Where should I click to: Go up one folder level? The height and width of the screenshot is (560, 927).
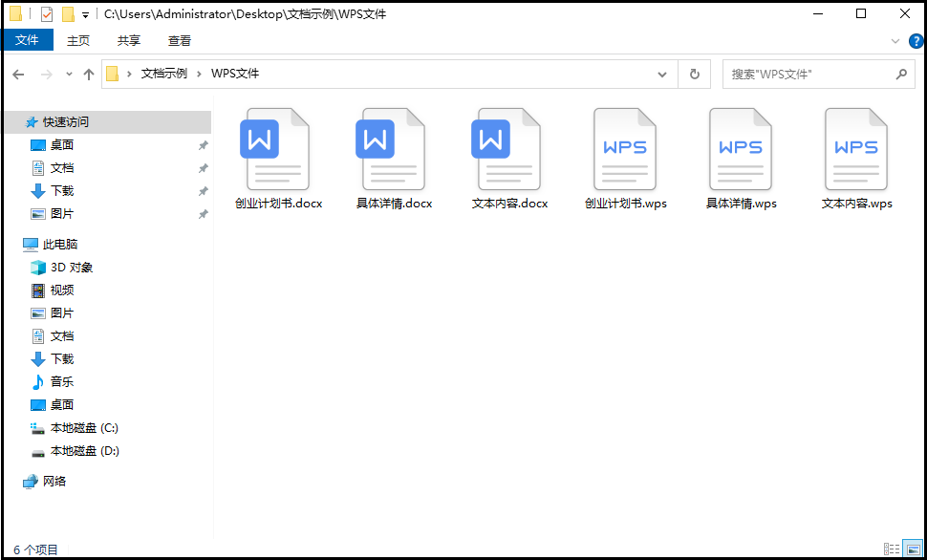point(89,74)
